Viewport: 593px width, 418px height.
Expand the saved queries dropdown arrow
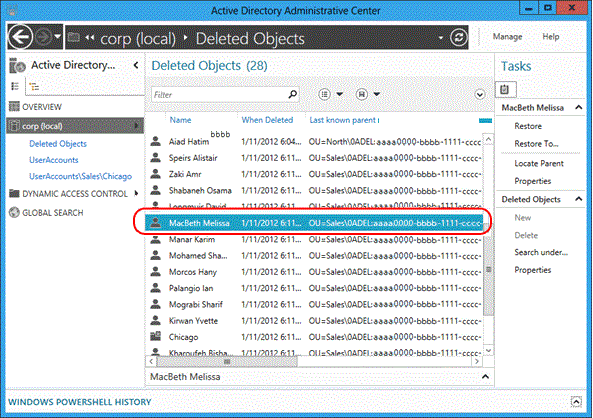377,94
